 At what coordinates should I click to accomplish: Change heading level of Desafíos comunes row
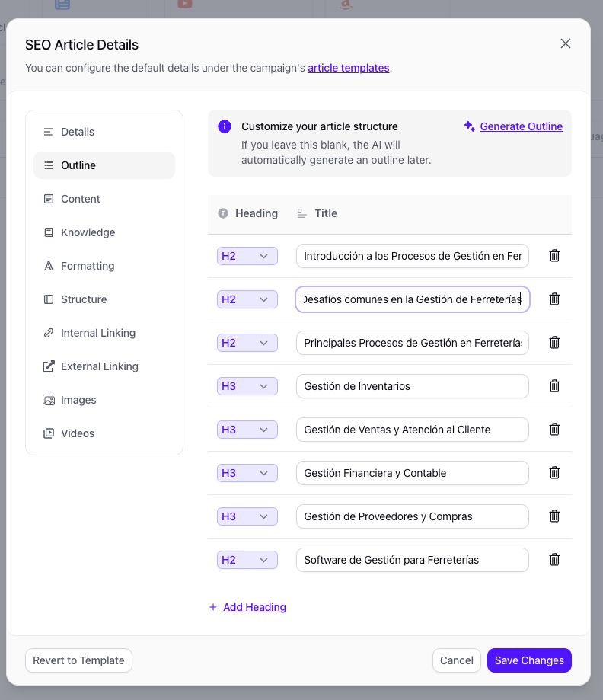(x=247, y=299)
